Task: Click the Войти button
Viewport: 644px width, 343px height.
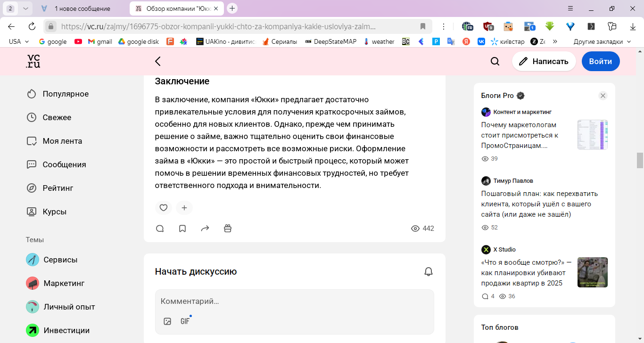Action: click(x=601, y=61)
